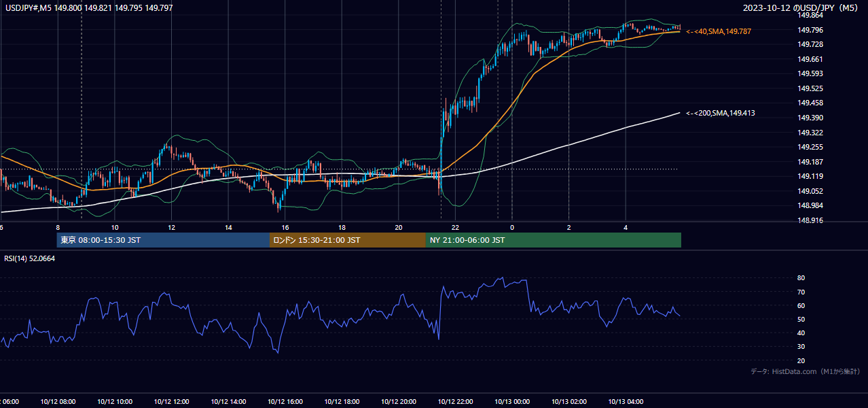This screenshot has width=868, height=408.
Task: Click RSI axis level 30
Action: (801, 347)
